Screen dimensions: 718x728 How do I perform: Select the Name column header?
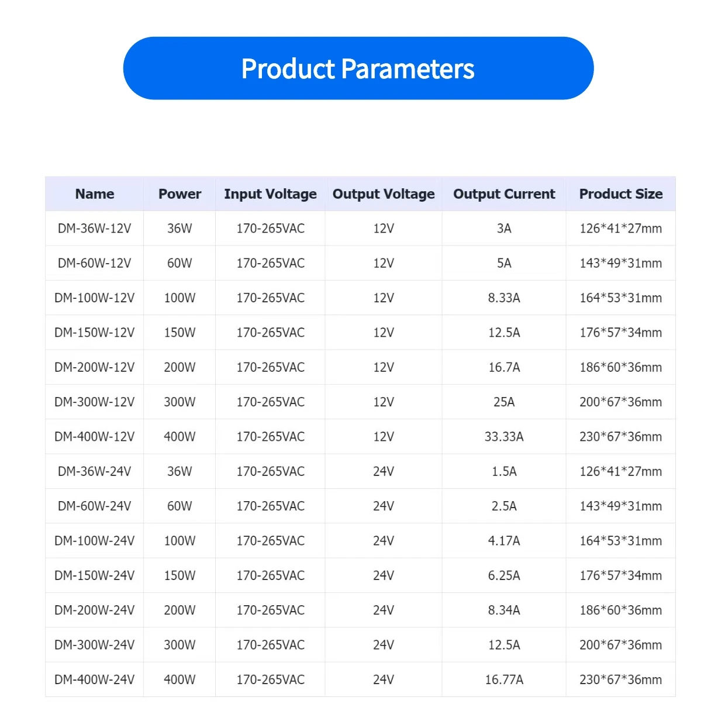95,194
